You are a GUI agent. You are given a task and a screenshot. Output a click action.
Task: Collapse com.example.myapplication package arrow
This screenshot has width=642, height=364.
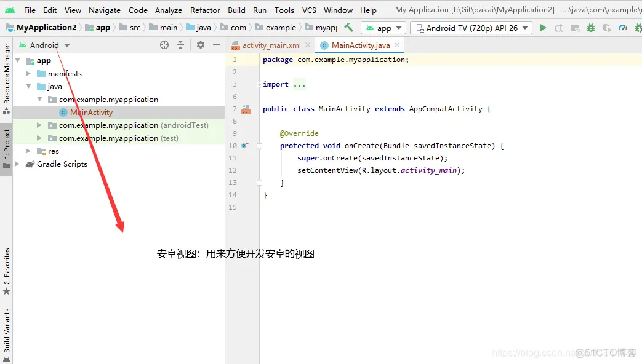[x=40, y=99]
